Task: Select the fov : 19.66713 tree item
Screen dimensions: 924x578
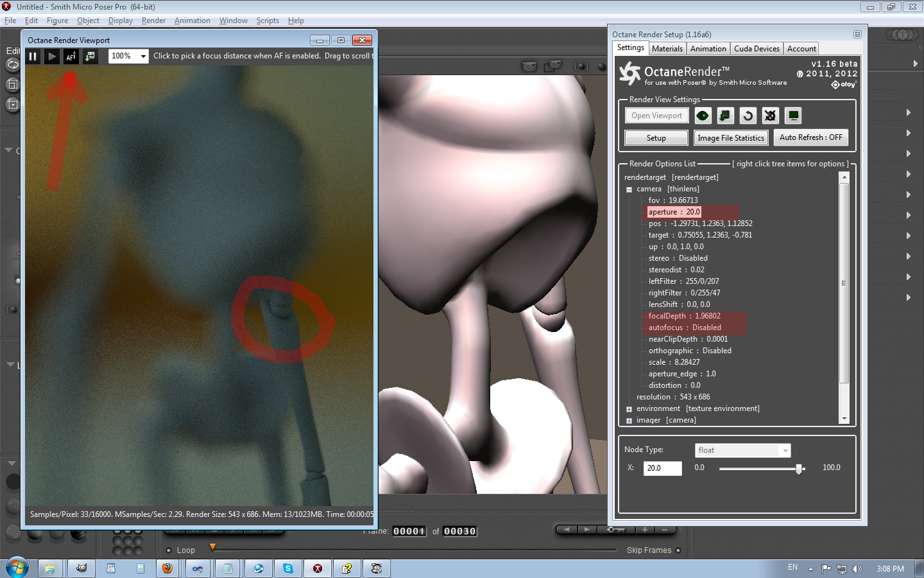Action: pyautogui.click(x=673, y=200)
